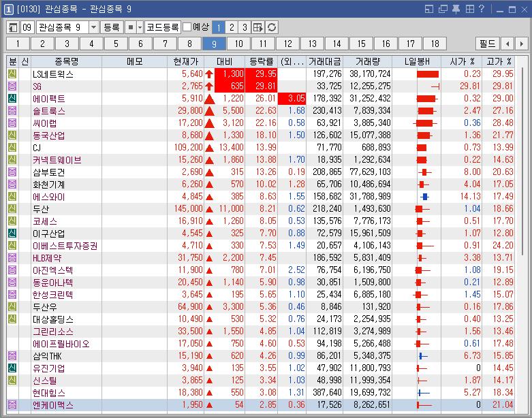The height and width of the screenshot is (418, 532).
Task: Click the L일봉H column header
Action: pos(417,62)
